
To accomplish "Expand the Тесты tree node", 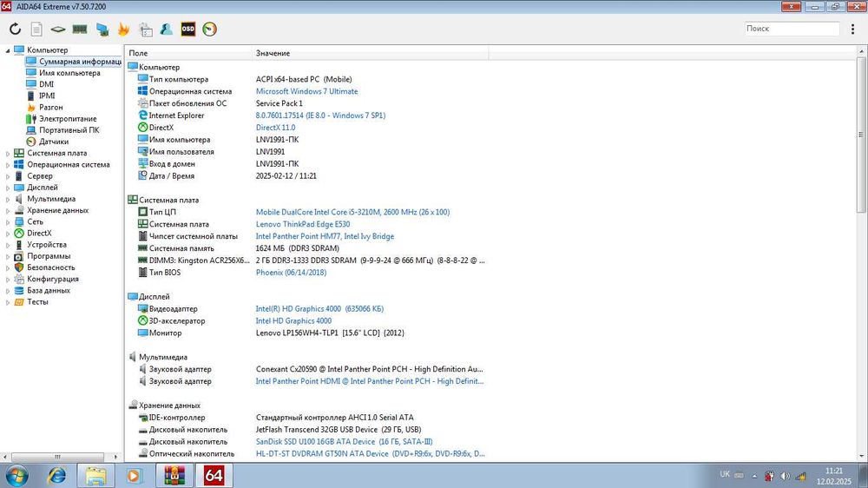I will point(8,302).
